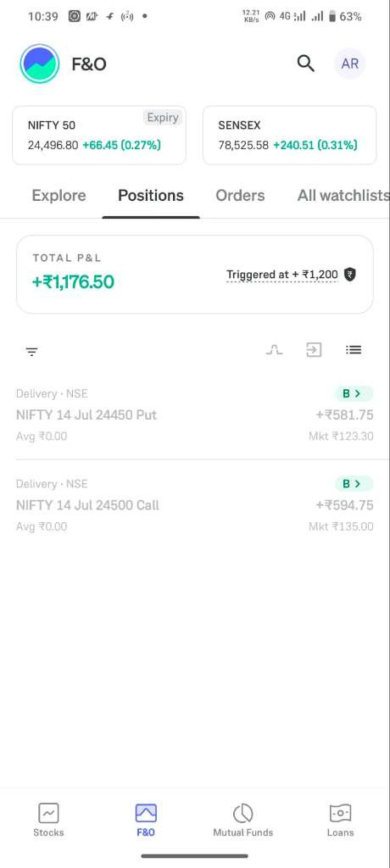Open the All watchlists tab

[x=343, y=196]
